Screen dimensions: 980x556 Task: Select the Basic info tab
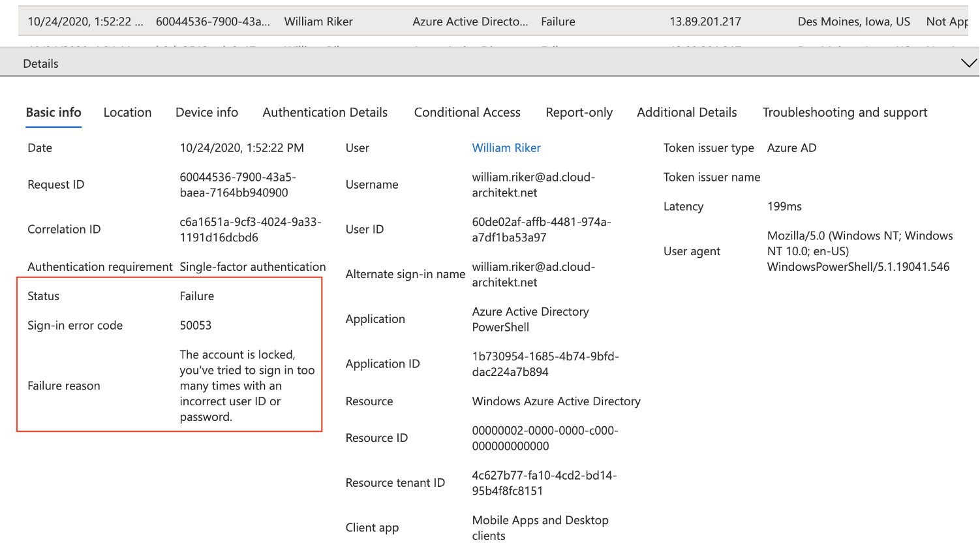[x=54, y=112]
